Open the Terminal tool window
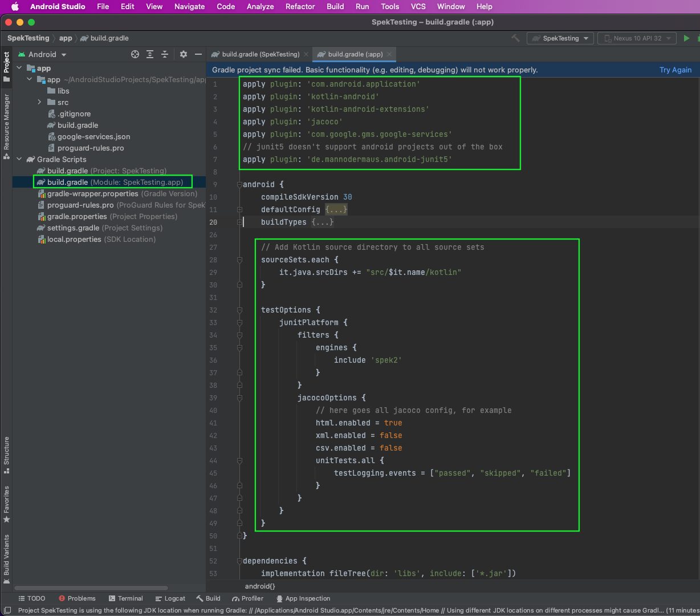 (125, 598)
